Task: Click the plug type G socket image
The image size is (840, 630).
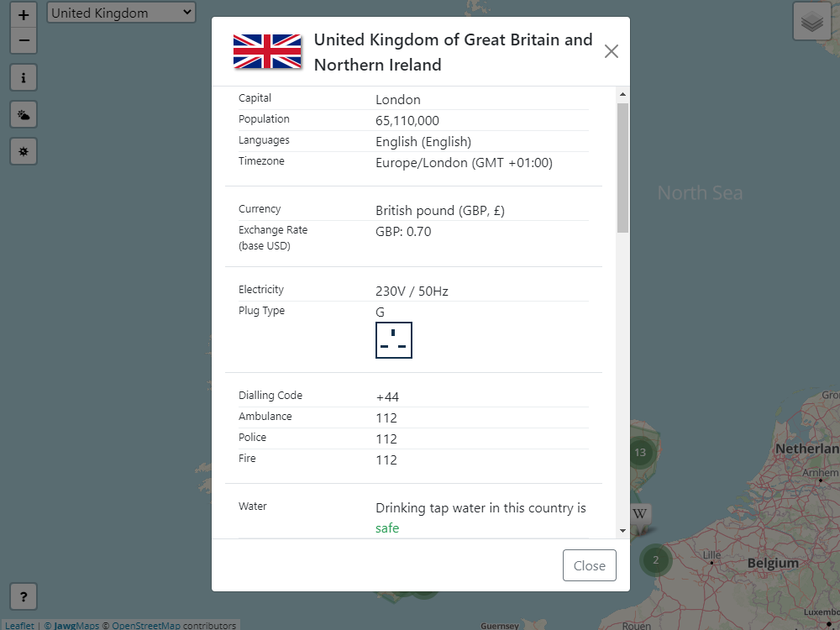Action: [394, 340]
